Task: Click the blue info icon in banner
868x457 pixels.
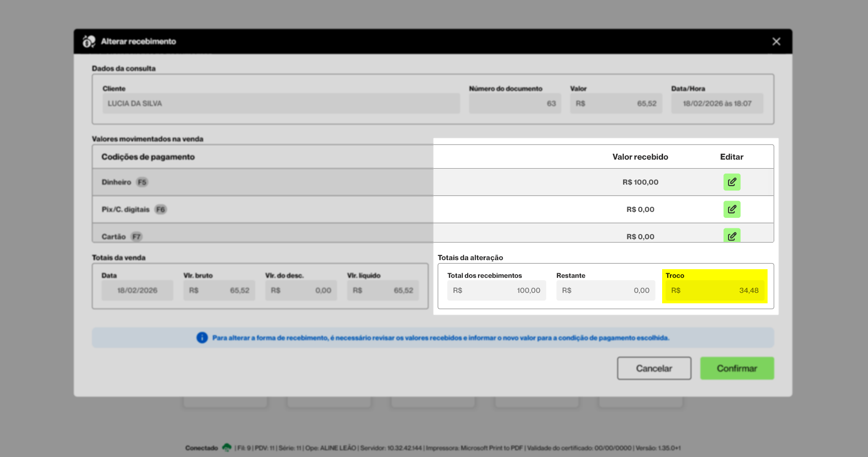Action: 202,338
